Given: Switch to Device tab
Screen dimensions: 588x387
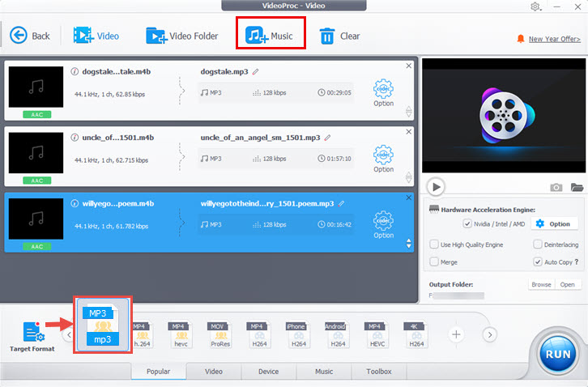Looking at the screenshot, I should coord(269,372).
